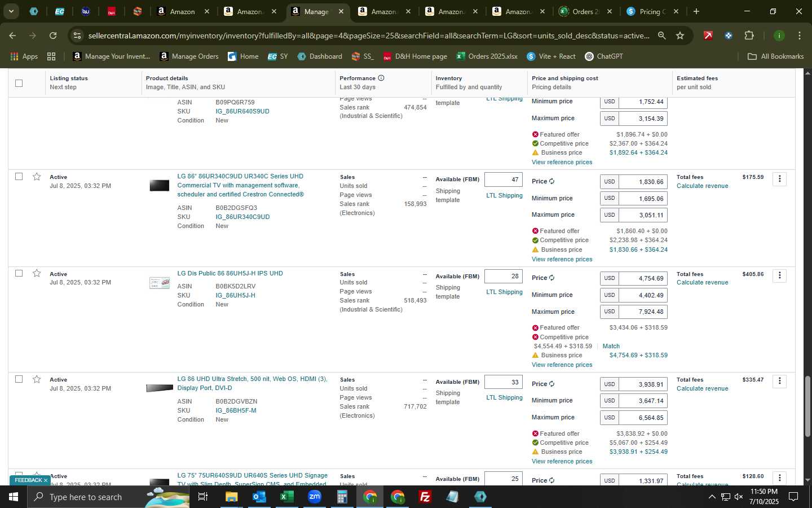Open kebab menu for IG_86UR340C9UD row
Viewport: 812px width, 508px height.
tap(779, 179)
